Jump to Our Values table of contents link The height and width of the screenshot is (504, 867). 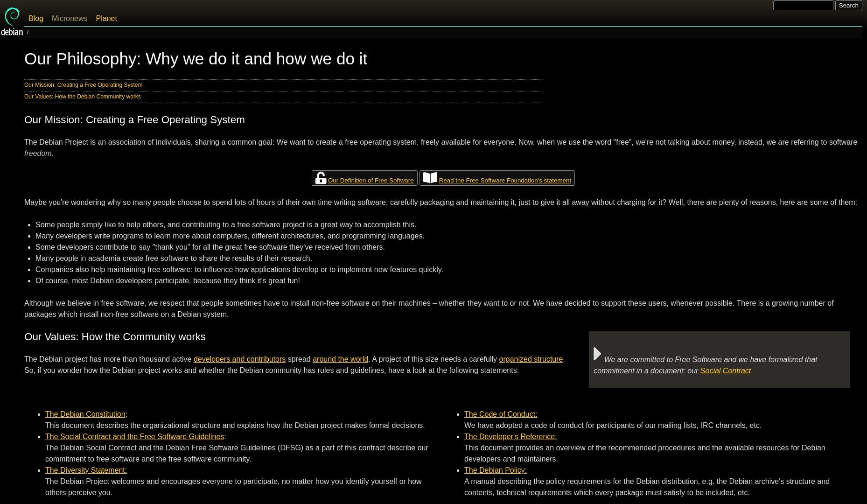pyautogui.click(x=82, y=97)
